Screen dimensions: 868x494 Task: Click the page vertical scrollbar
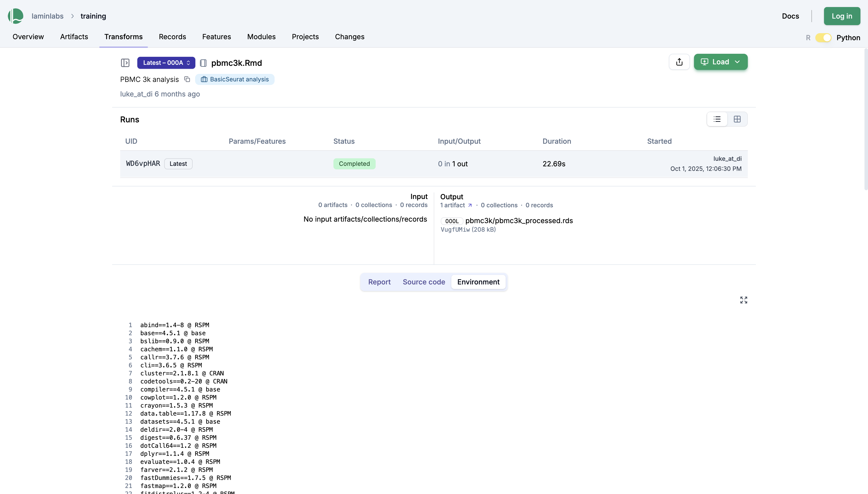[x=866, y=119]
